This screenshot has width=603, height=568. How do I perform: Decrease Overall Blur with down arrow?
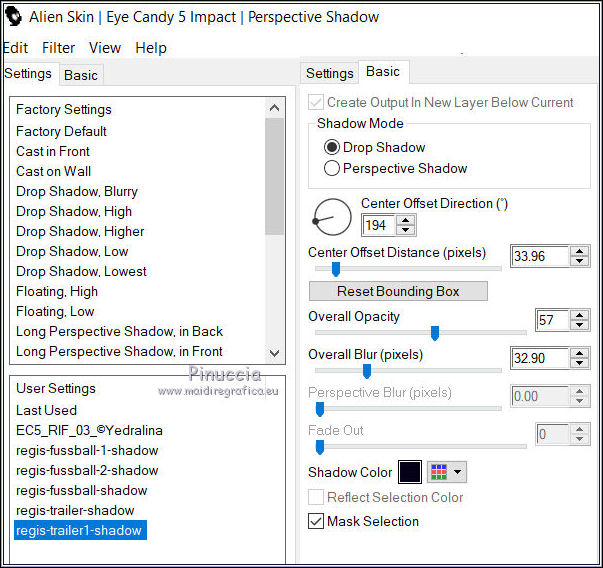tap(580, 363)
